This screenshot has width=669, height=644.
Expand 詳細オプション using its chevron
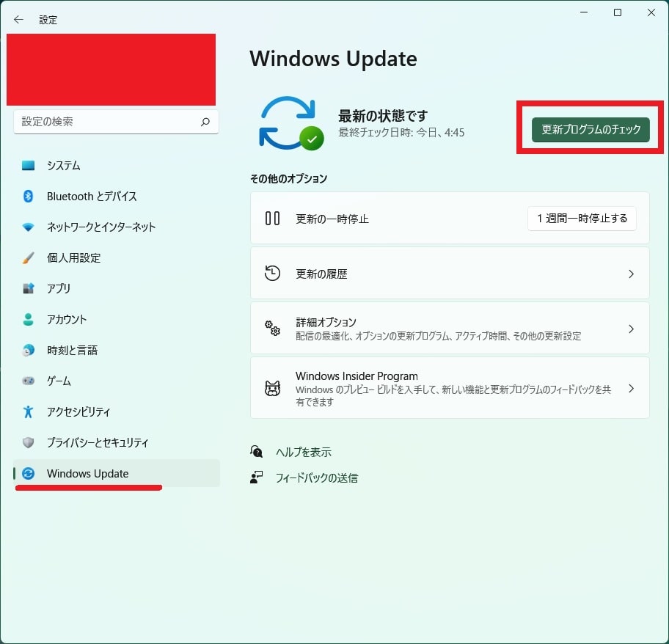631,329
